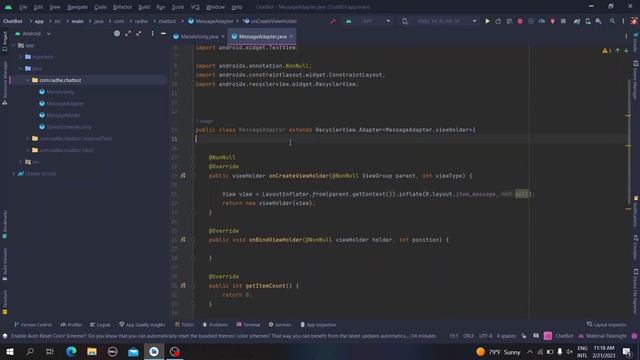Open the Terminal tool window
This screenshot has height=360, width=640.
(x=248, y=324)
